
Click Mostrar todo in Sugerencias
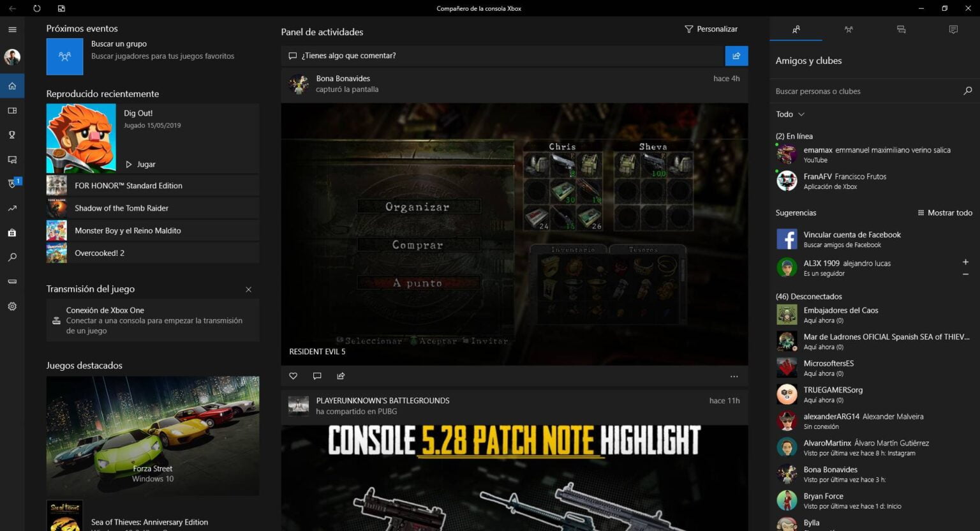coord(945,213)
